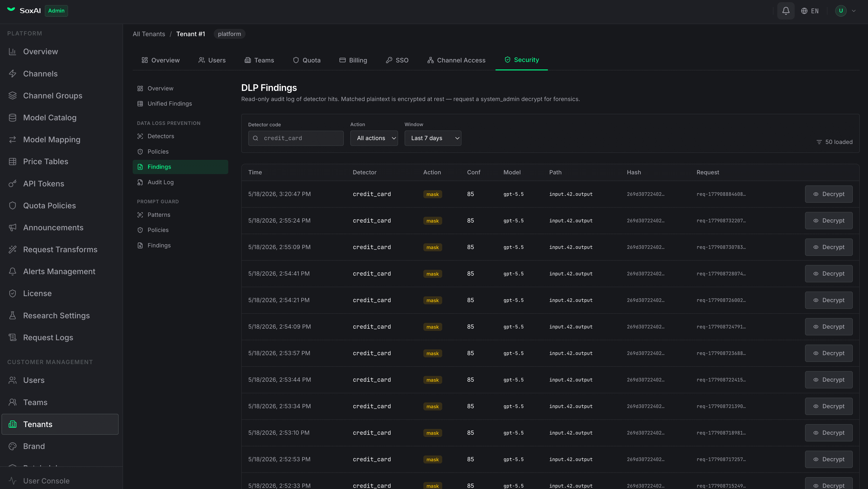Click the platform tag badge

[x=229, y=34]
